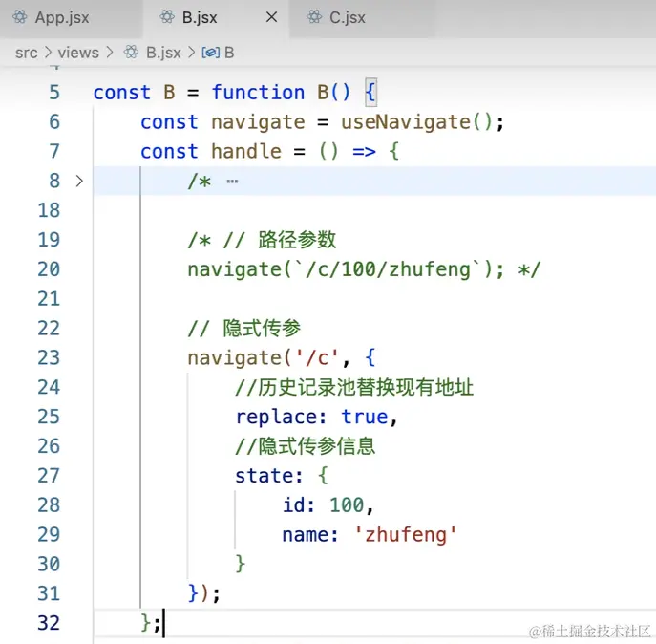Click 'handle' identifier on line 7
The height and width of the screenshot is (644, 656).
click(246, 152)
